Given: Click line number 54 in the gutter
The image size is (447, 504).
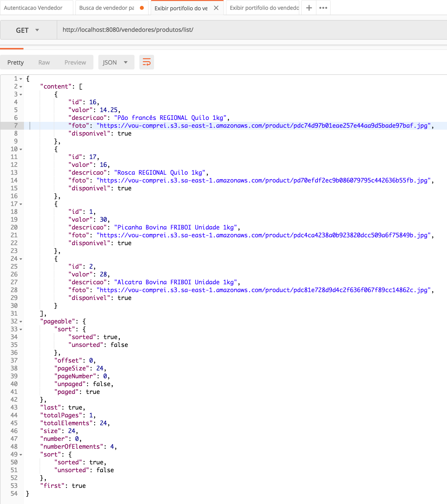Looking at the screenshot, I should (x=14, y=494).
